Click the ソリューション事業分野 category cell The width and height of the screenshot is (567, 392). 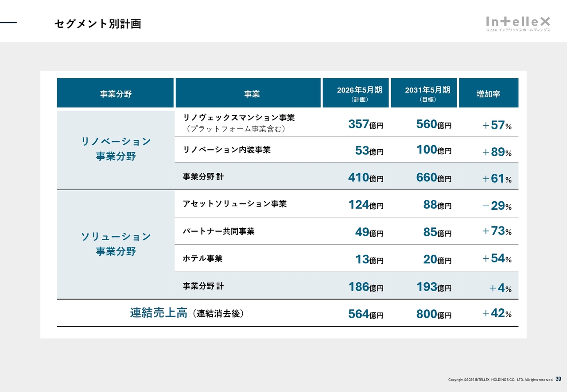(x=116, y=244)
